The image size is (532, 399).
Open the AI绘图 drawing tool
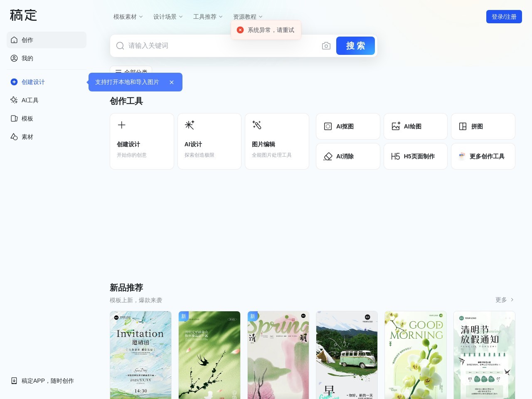[415, 126]
